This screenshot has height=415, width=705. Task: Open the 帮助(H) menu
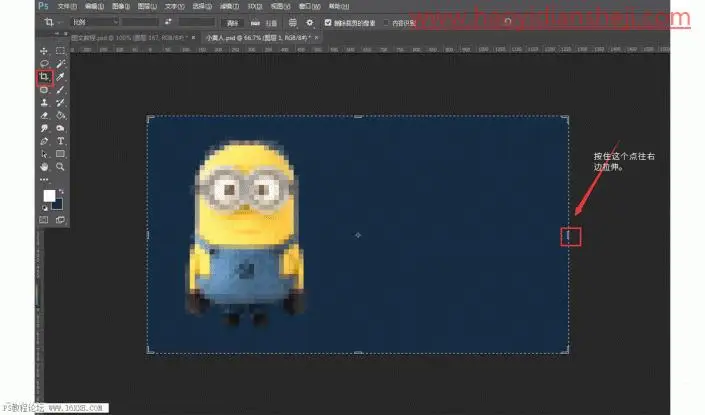(339, 6)
